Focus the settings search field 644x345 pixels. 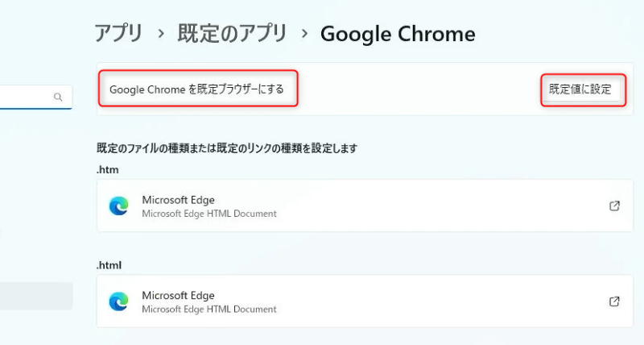click(x=35, y=97)
